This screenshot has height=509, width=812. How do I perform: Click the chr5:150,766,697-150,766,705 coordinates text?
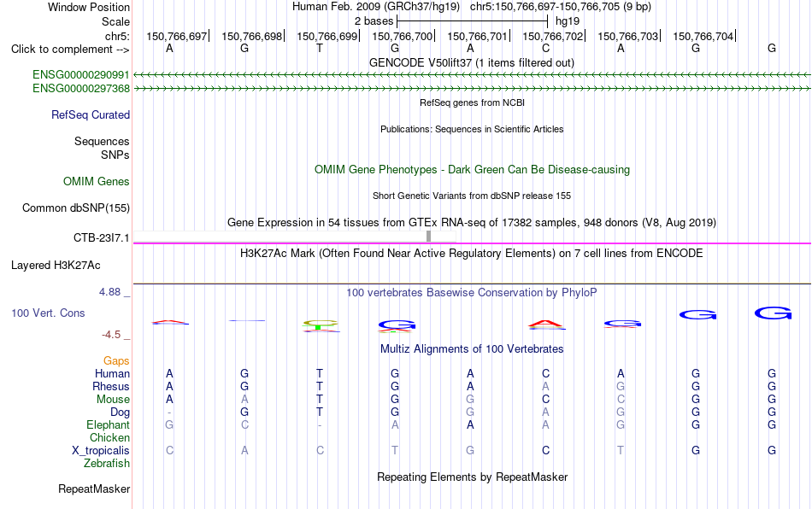561,7
